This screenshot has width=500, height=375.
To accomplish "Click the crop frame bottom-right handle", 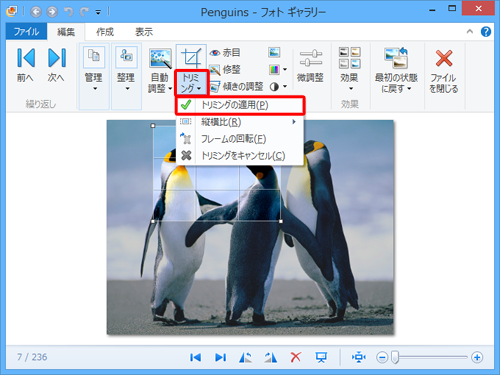I will [281, 221].
